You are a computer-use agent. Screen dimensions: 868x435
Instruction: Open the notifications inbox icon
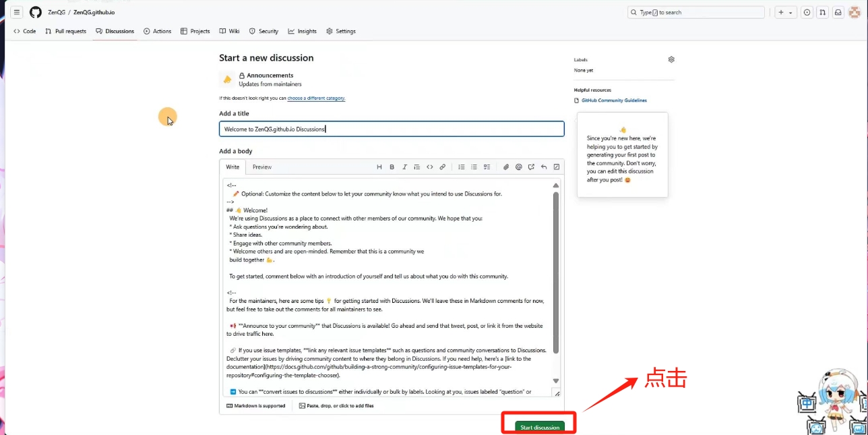(x=838, y=12)
